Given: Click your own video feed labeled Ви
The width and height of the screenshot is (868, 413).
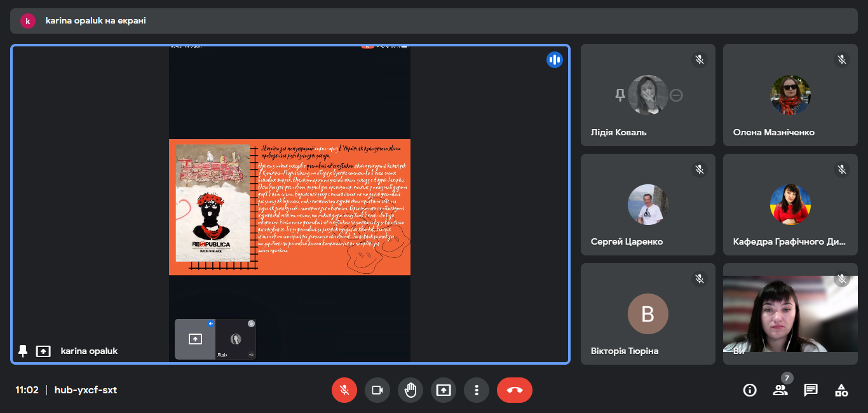Looking at the screenshot, I should [x=790, y=314].
